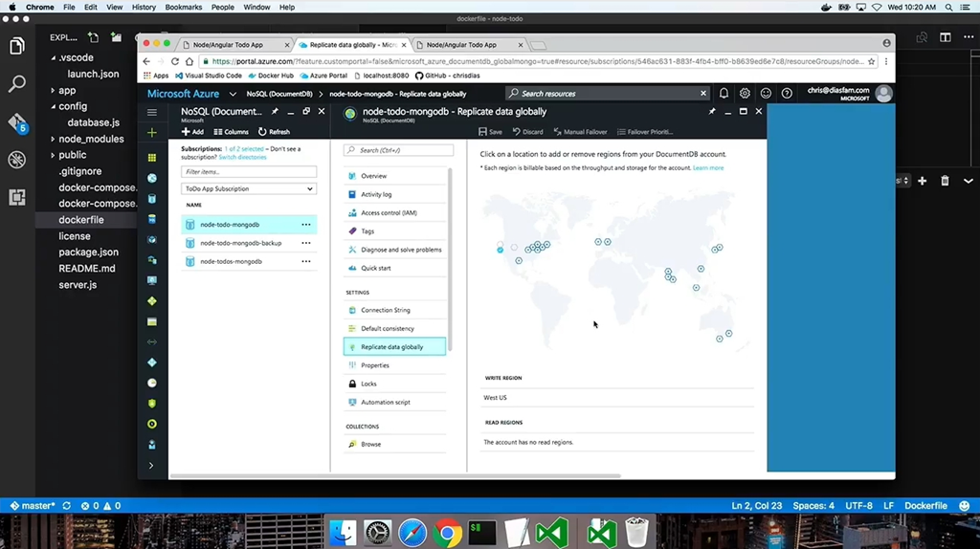Expand more services chevron in Azure sidebar
This screenshot has height=549, width=980.
pyautogui.click(x=151, y=466)
